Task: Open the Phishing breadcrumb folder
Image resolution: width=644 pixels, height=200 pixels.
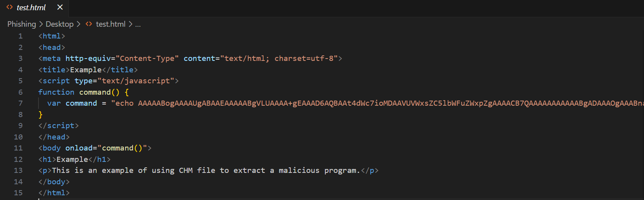Action: coord(22,24)
